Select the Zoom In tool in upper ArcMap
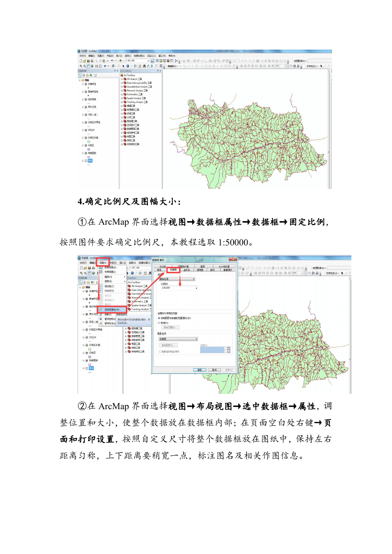This screenshot has height=554, width=392. [x=81, y=66]
